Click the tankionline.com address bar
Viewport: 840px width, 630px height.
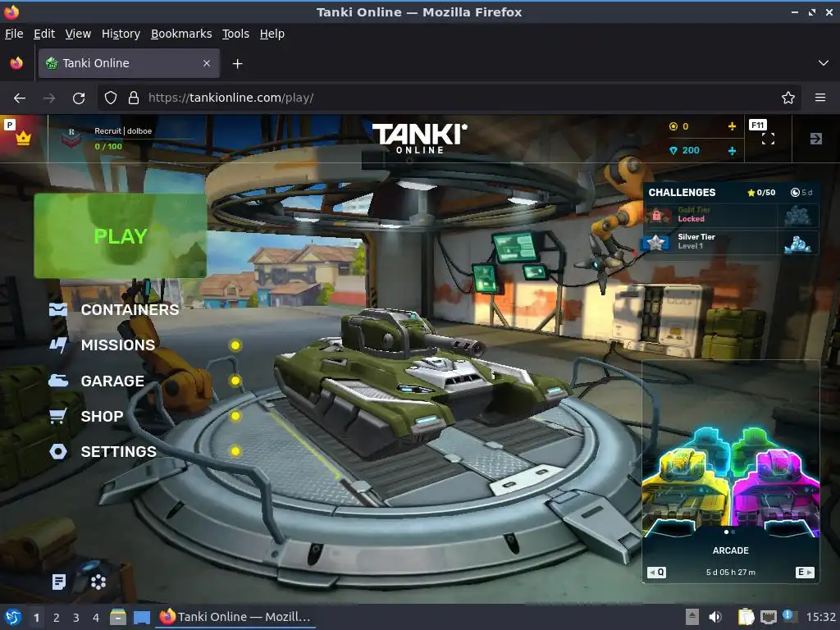[449, 98]
